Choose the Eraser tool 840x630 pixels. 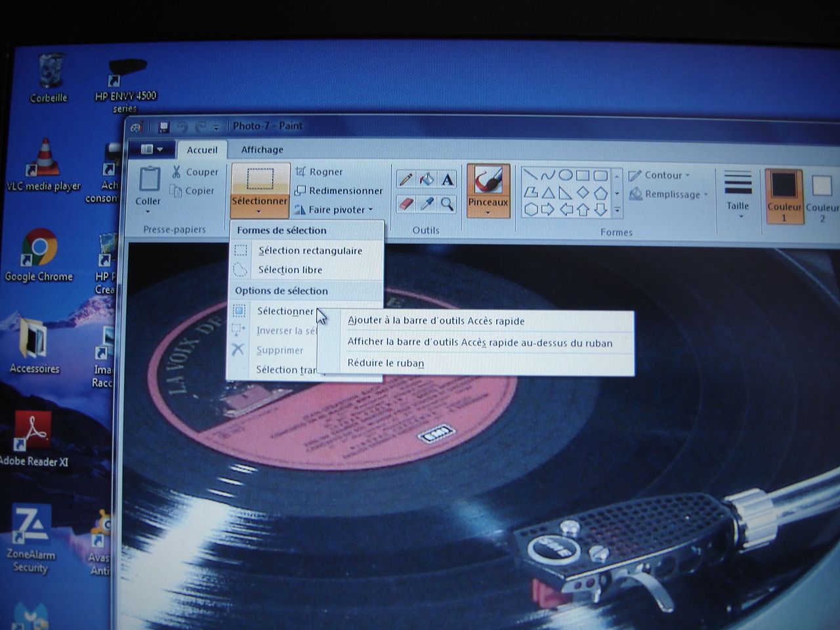[x=406, y=204]
